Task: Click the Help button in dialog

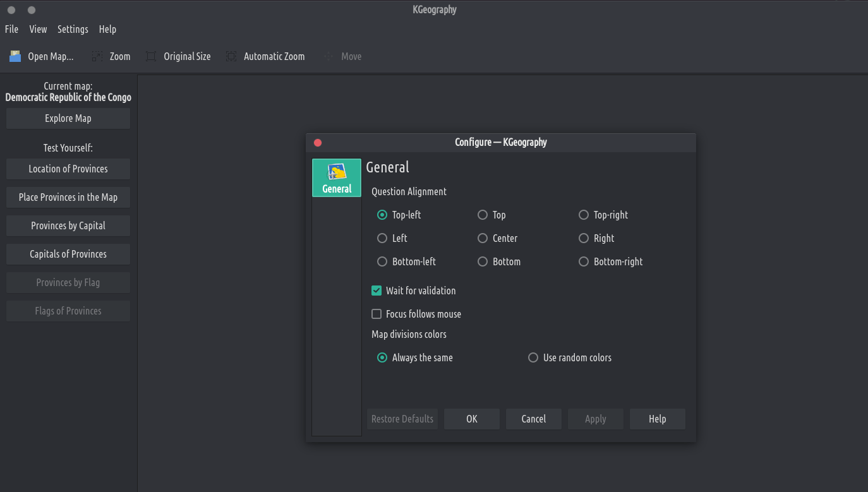Action: tap(657, 419)
